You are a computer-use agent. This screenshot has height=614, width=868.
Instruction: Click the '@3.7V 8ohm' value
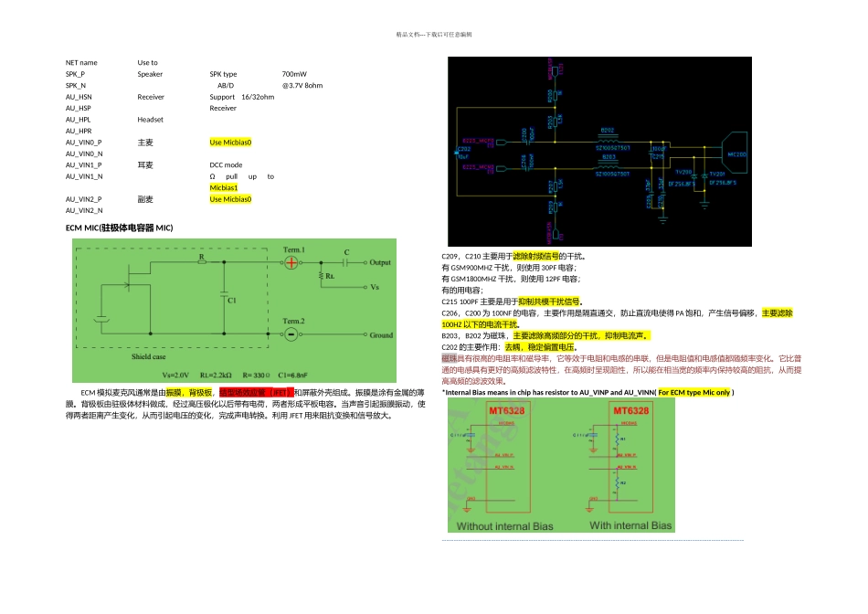coord(302,85)
